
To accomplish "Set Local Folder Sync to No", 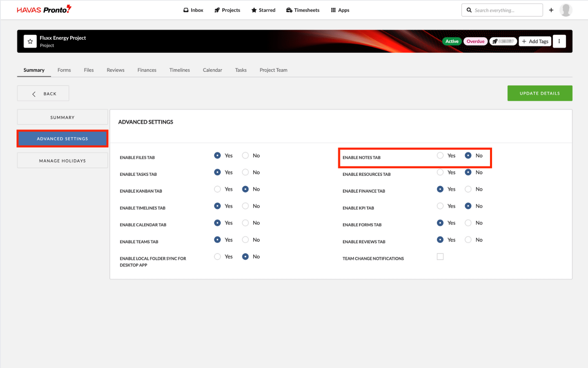I will click(x=245, y=256).
